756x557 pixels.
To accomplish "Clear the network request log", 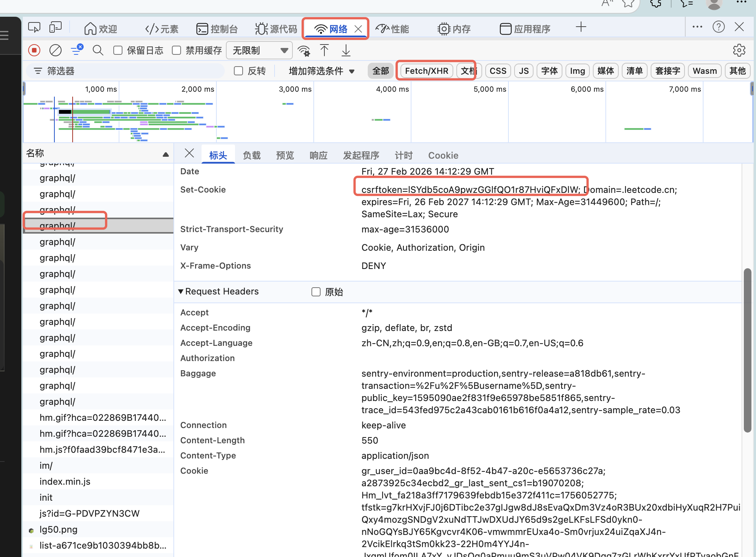I will (x=56, y=50).
